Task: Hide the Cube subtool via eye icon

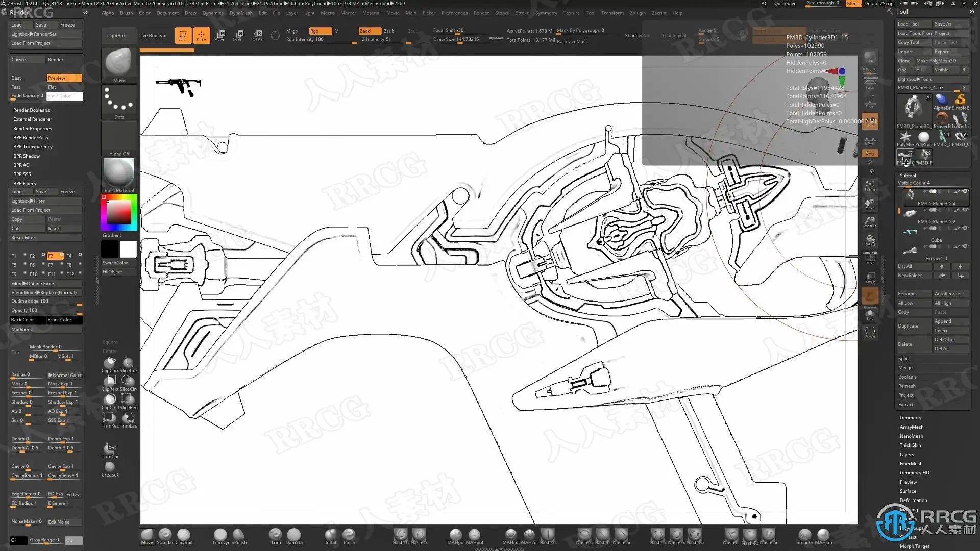Action: point(965,228)
